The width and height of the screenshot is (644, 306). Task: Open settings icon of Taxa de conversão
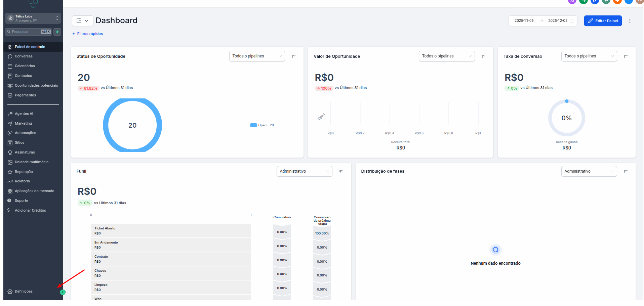[626, 56]
